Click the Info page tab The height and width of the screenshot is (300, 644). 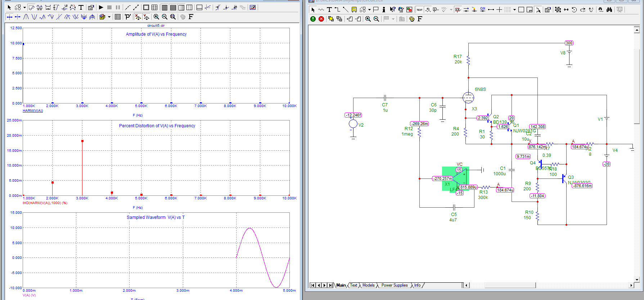[x=417, y=285]
